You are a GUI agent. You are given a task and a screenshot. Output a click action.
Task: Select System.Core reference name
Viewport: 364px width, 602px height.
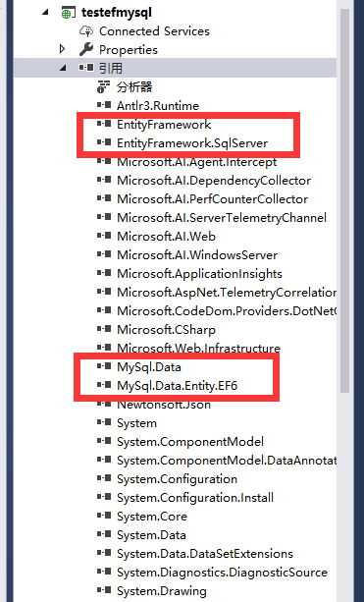coord(151,517)
